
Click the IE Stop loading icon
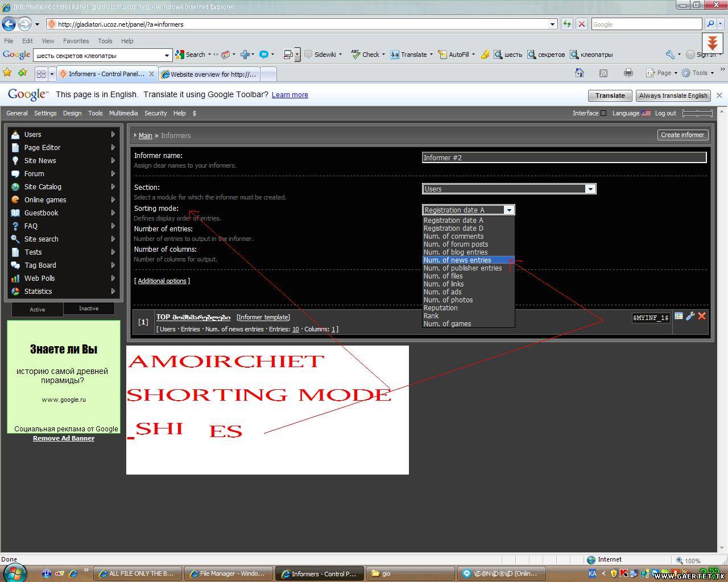point(581,24)
